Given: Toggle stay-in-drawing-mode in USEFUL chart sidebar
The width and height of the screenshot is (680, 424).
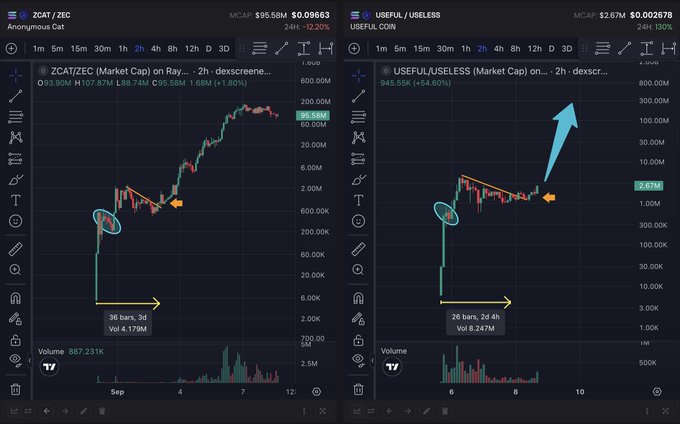Looking at the screenshot, I should (358, 319).
